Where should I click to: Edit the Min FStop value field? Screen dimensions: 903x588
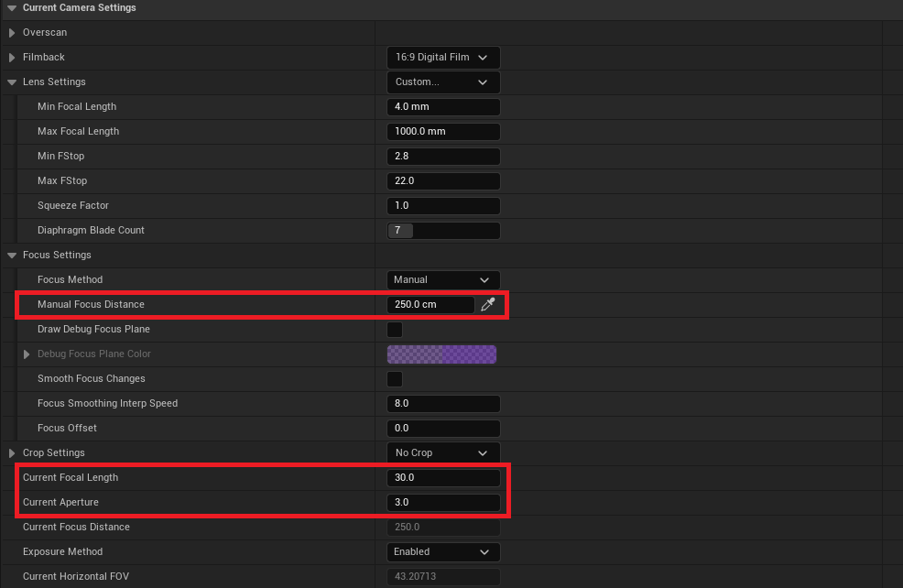pyautogui.click(x=443, y=156)
